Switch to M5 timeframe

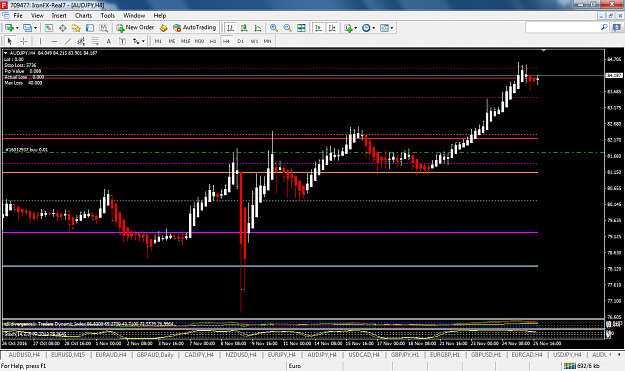(x=172, y=41)
